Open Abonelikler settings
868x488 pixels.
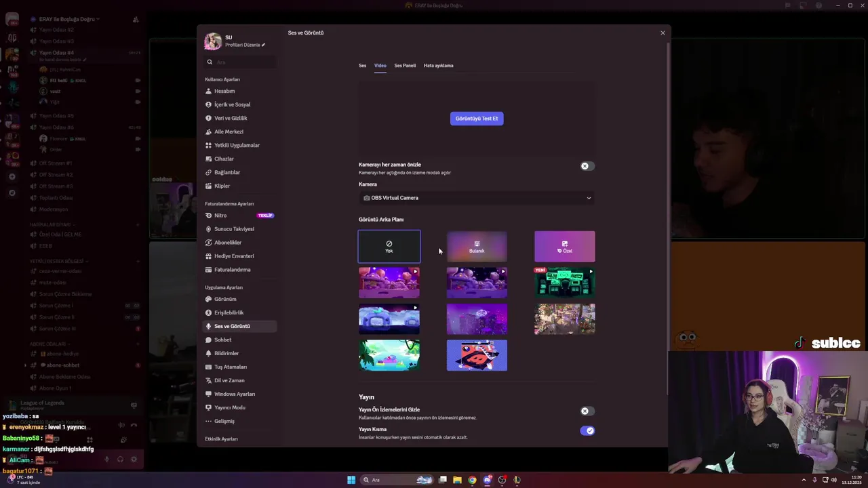point(239,243)
